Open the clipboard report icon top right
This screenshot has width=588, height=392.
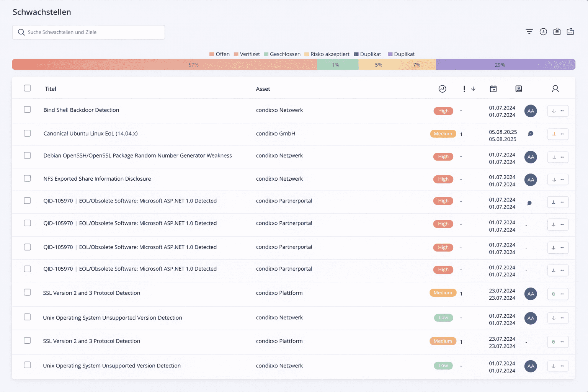click(557, 32)
